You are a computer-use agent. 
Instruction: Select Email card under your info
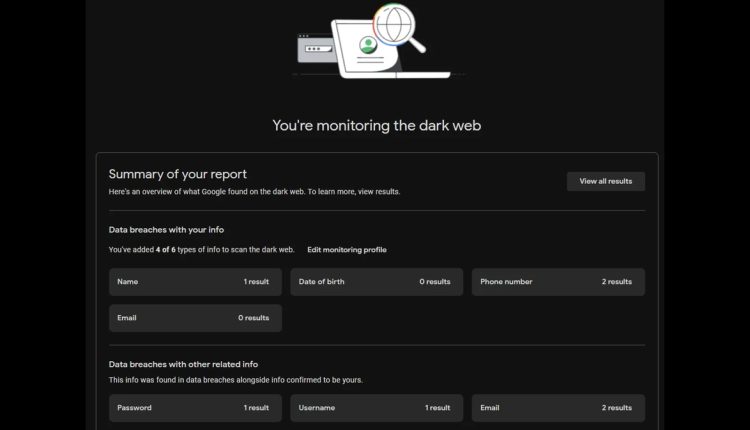pos(195,318)
